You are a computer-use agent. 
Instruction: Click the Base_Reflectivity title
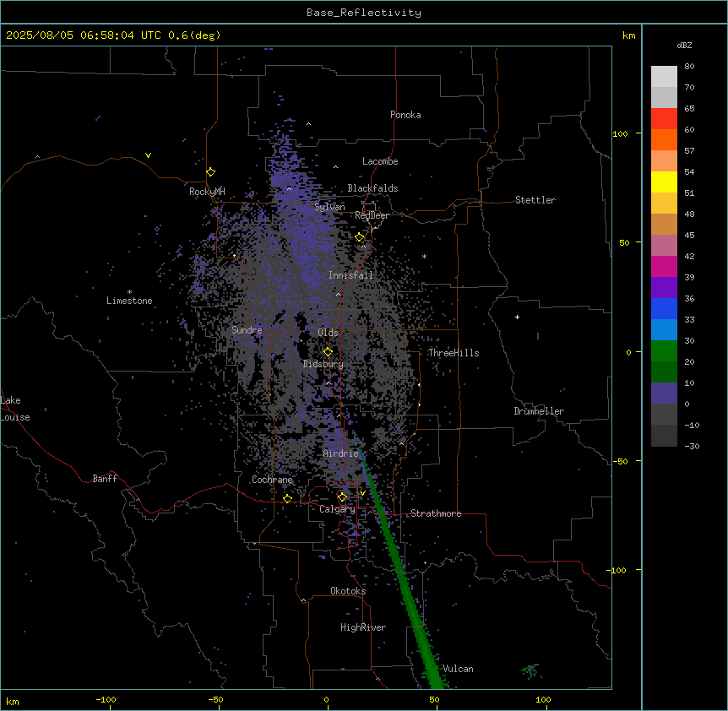(364, 13)
